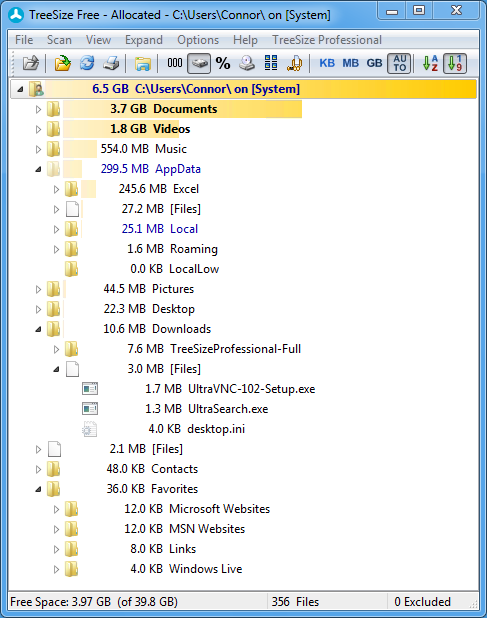Refresh the scan with the blue arrows icon
This screenshot has width=487, height=618.
(x=87, y=63)
